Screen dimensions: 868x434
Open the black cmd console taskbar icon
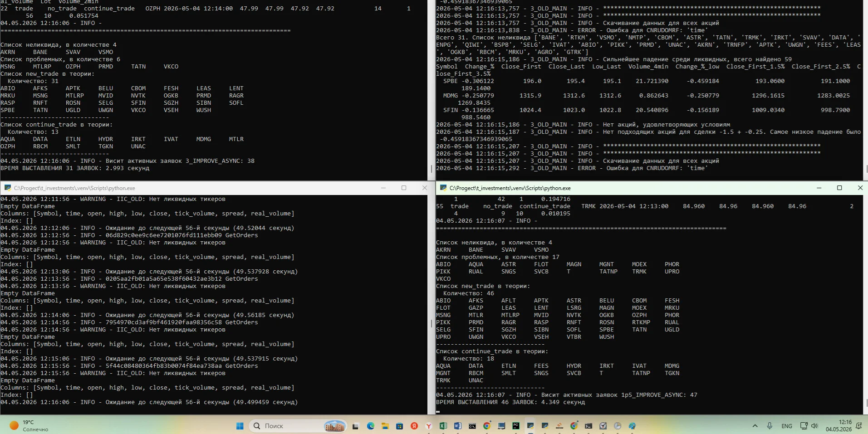(472, 426)
